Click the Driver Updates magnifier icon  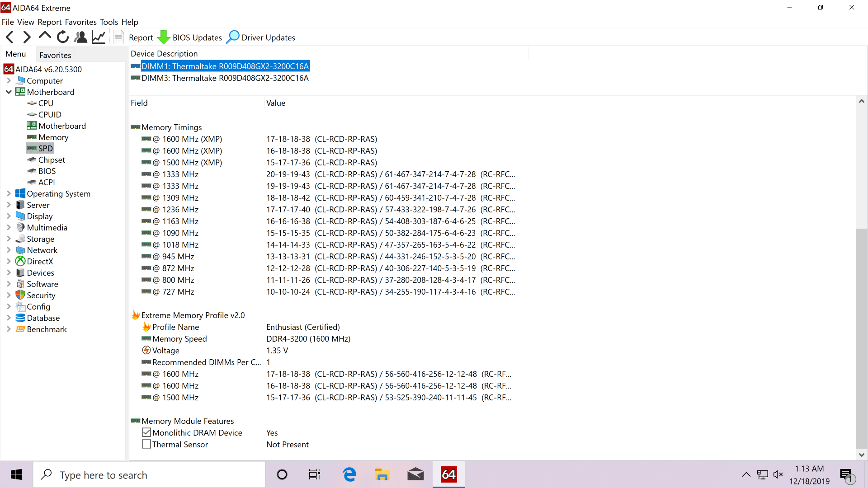click(x=233, y=37)
